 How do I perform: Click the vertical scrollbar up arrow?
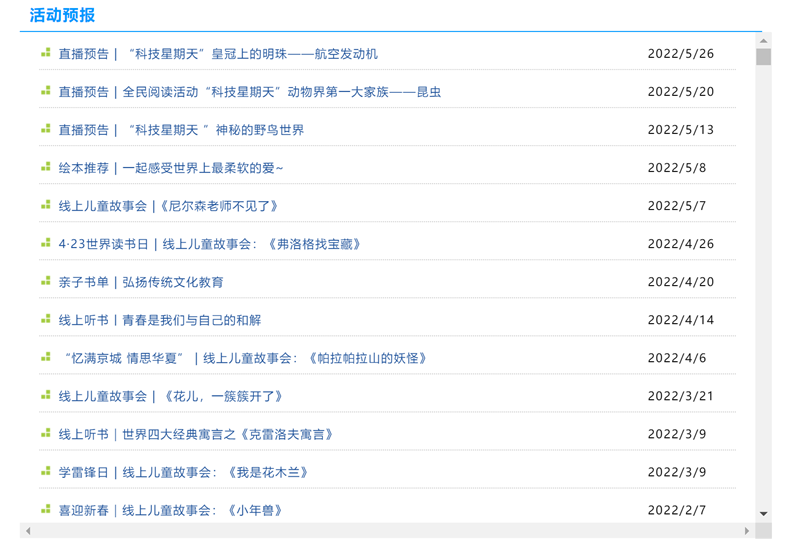[763, 41]
